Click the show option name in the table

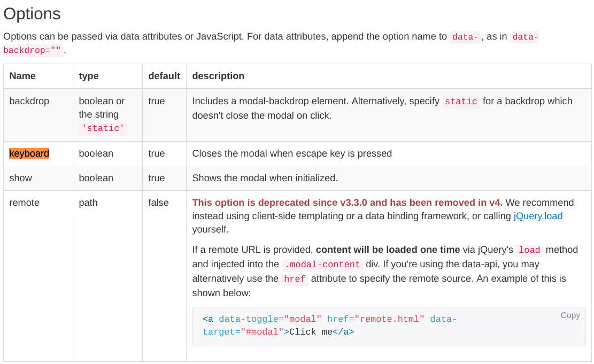click(x=20, y=178)
